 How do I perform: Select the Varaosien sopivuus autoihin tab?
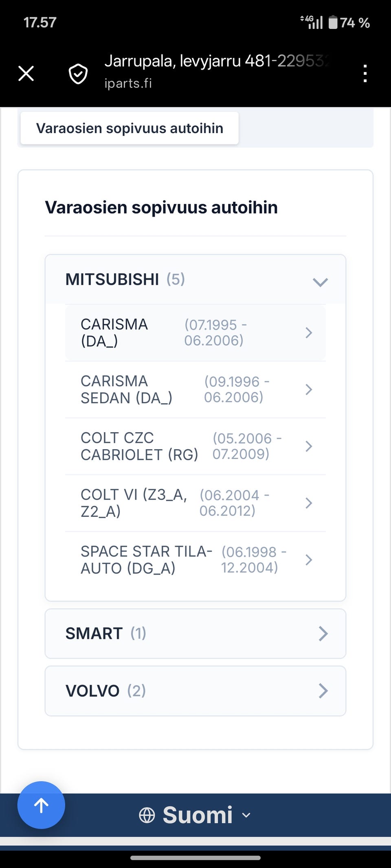130,128
